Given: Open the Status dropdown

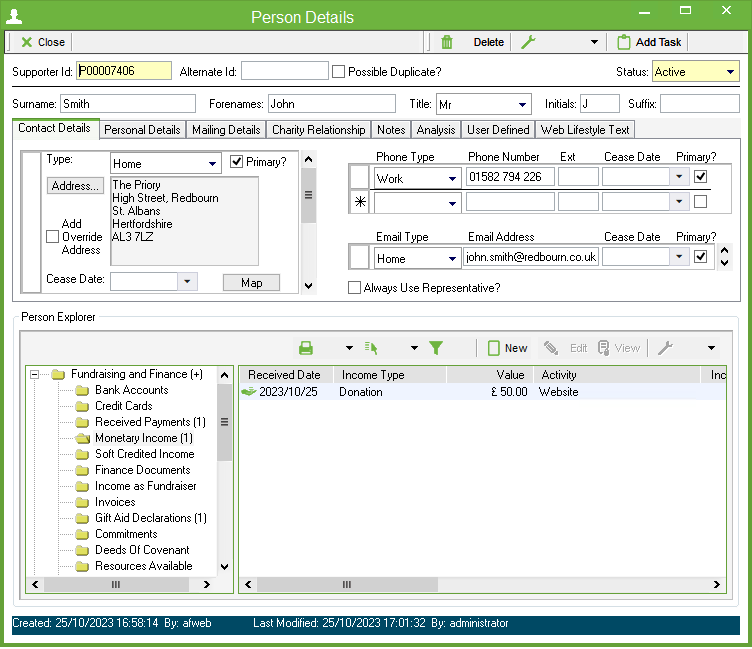Looking at the screenshot, I should pyautogui.click(x=729, y=72).
